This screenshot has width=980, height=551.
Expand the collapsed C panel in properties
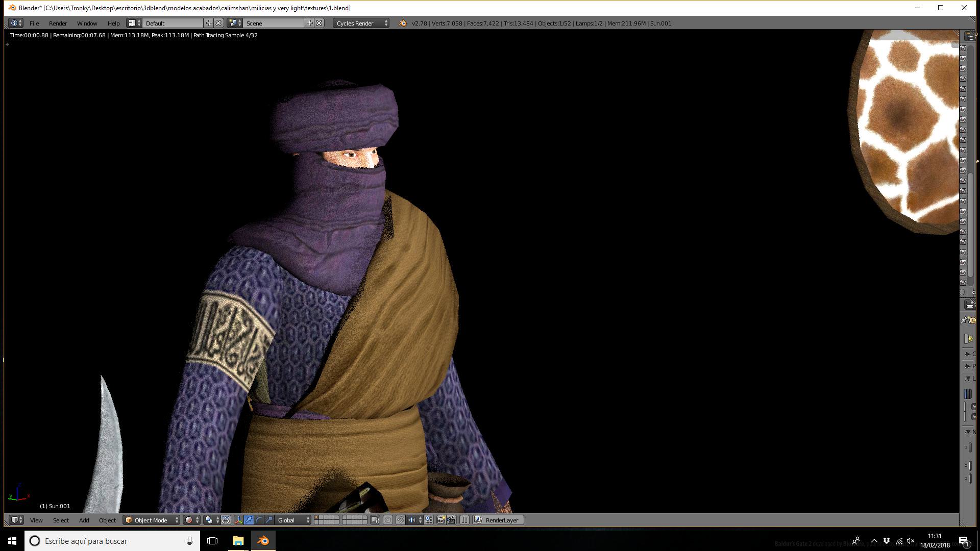click(969, 354)
